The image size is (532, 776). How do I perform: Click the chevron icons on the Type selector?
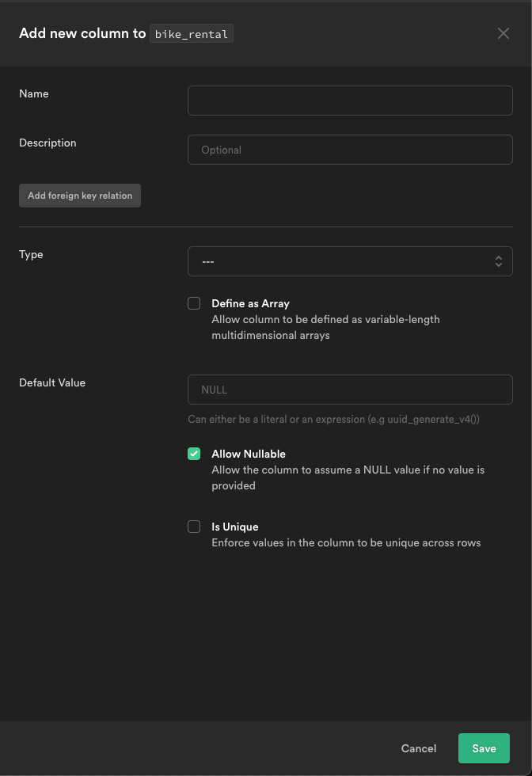tap(499, 261)
